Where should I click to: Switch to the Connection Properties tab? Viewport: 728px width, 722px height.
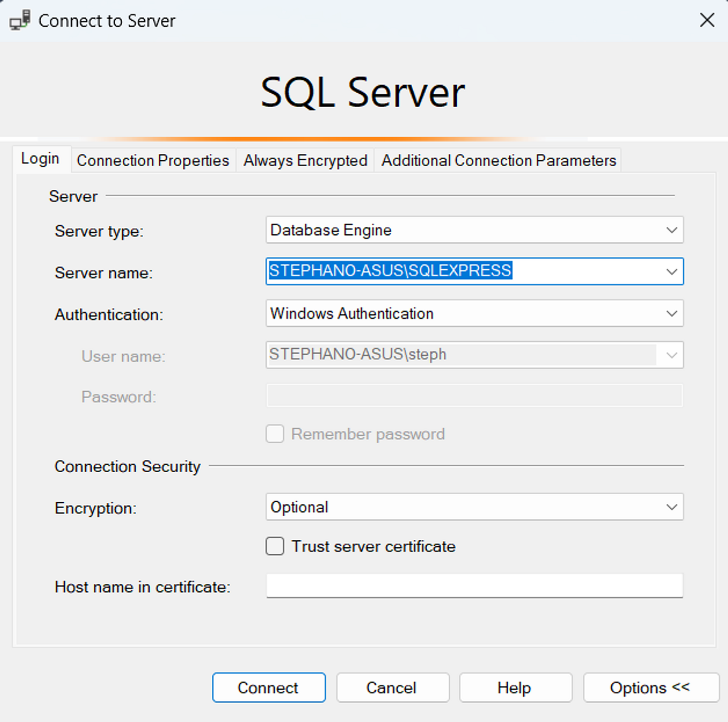coord(153,160)
